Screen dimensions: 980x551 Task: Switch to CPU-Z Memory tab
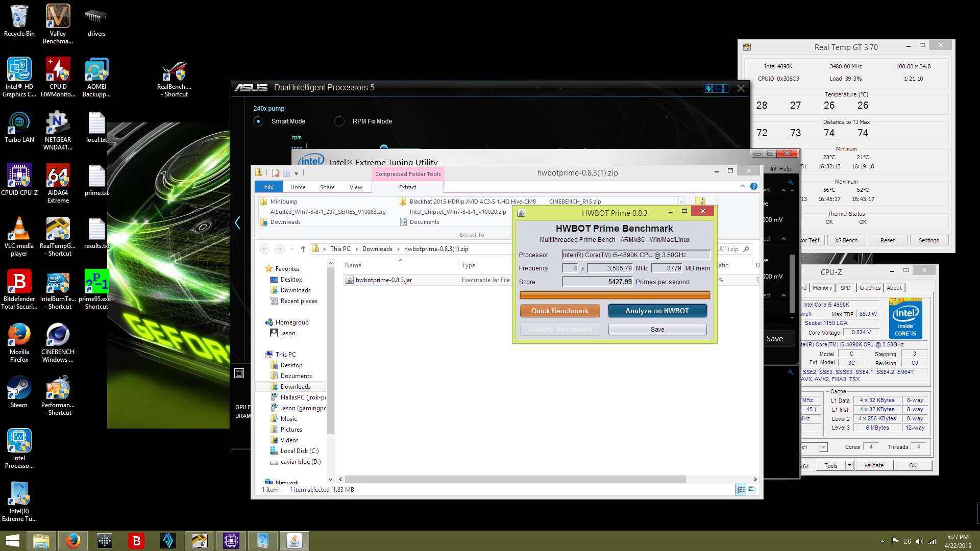pyautogui.click(x=822, y=288)
